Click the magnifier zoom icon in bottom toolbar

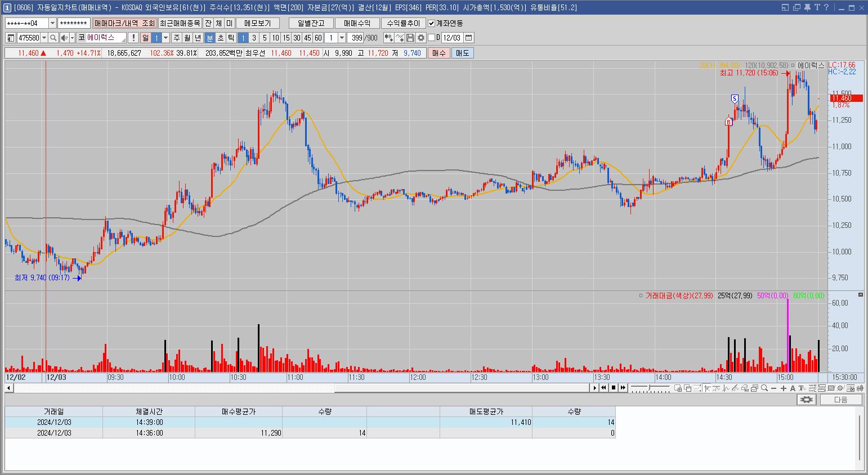click(x=764, y=388)
